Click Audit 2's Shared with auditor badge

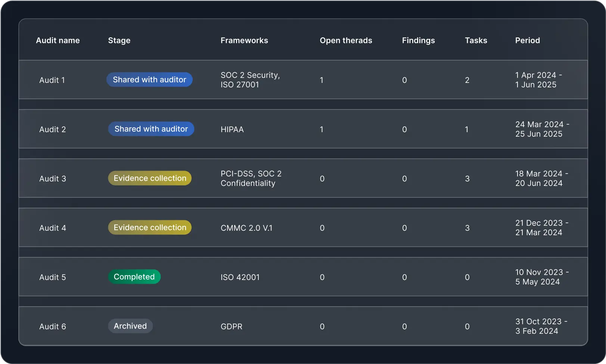coord(151,129)
